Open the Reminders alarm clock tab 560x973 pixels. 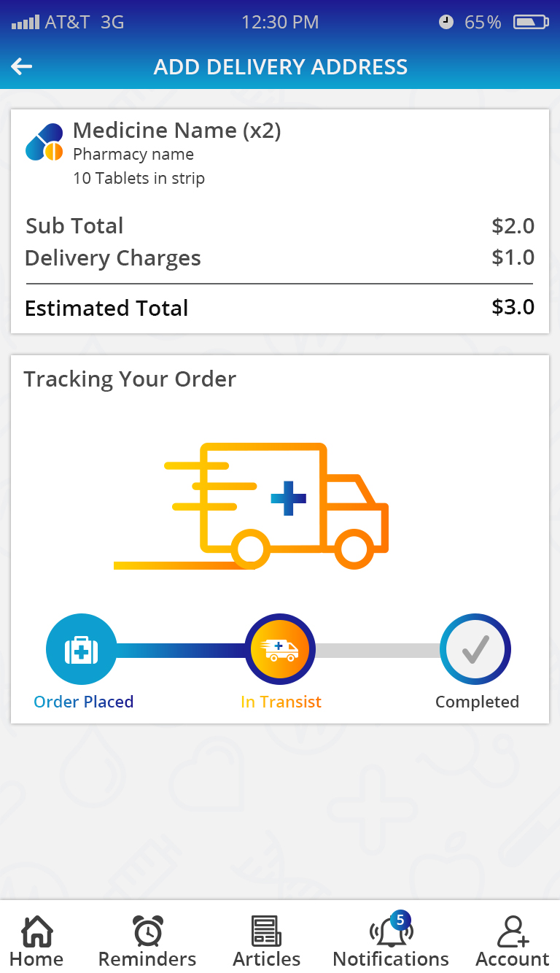(147, 942)
